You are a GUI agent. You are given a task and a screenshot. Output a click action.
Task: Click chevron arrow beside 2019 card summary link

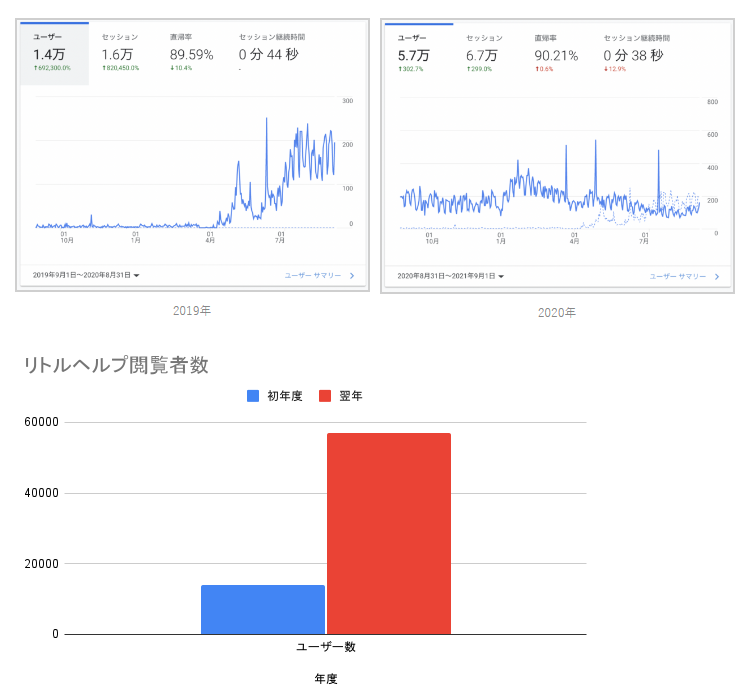[x=352, y=276]
